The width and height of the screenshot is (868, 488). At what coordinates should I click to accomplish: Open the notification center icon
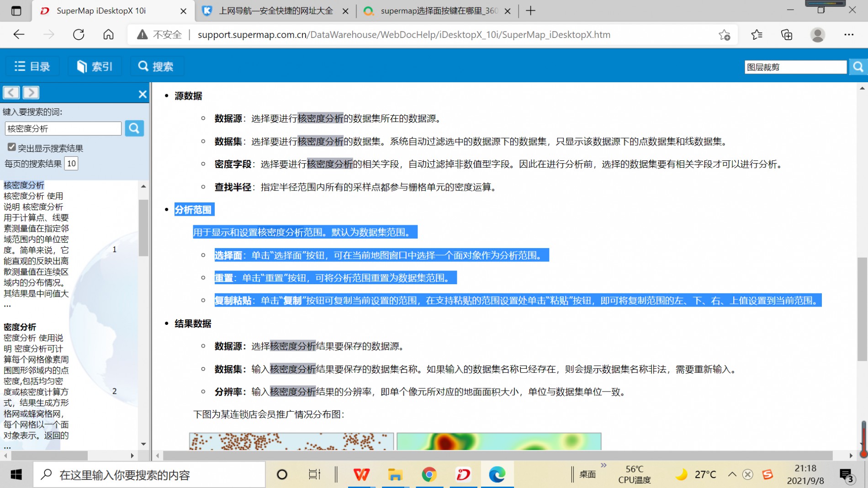click(847, 476)
